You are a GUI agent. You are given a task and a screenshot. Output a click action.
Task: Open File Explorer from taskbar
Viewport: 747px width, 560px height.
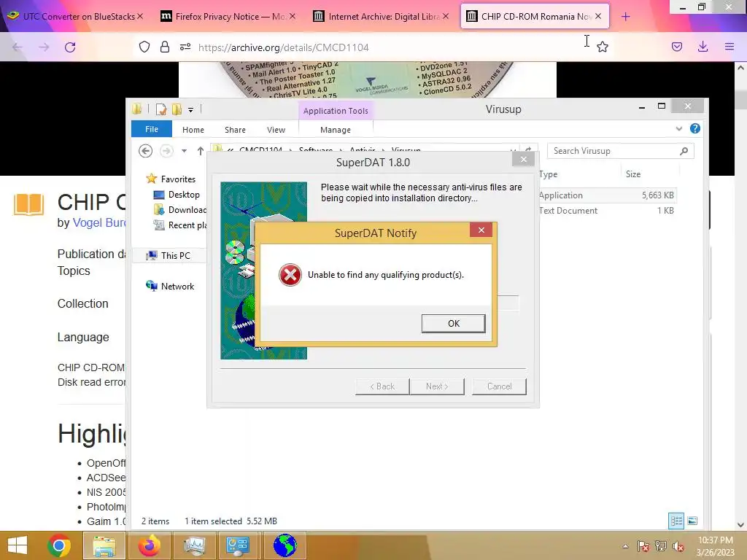(104, 545)
